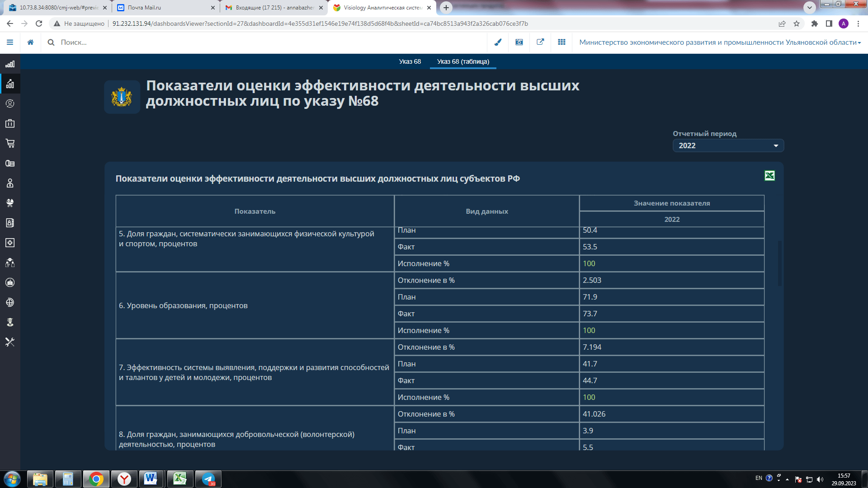Click the Вид данных column header

(x=487, y=211)
